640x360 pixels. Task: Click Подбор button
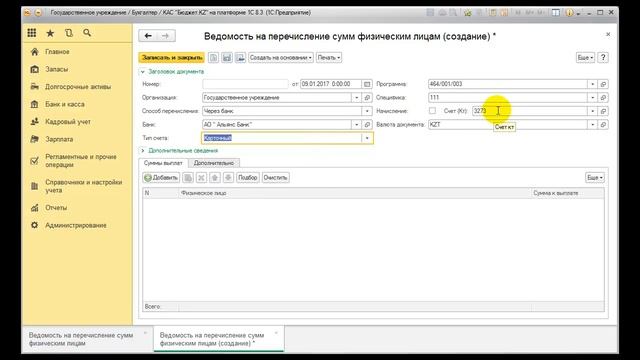click(x=248, y=178)
